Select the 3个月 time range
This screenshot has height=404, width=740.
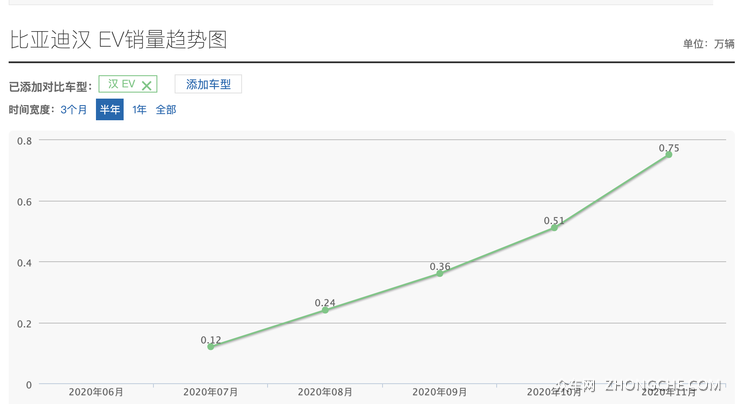click(x=74, y=109)
